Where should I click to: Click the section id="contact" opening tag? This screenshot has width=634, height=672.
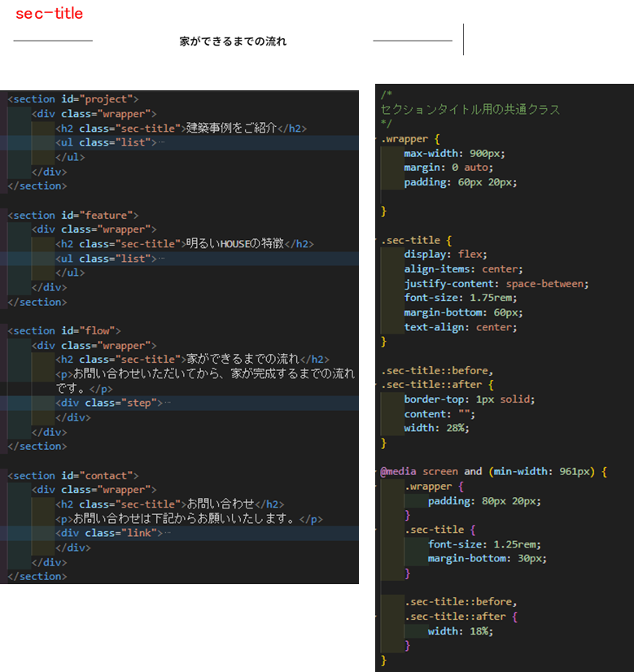click(x=73, y=476)
